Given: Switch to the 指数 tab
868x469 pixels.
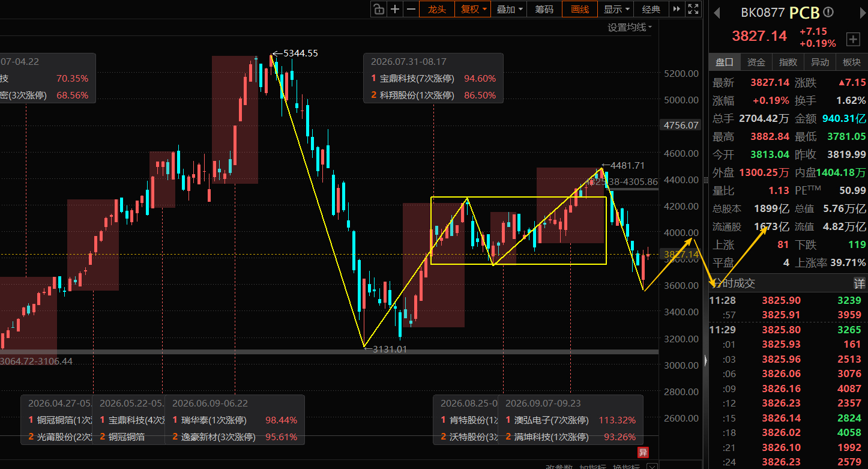Looking at the screenshot, I should (788, 62).
